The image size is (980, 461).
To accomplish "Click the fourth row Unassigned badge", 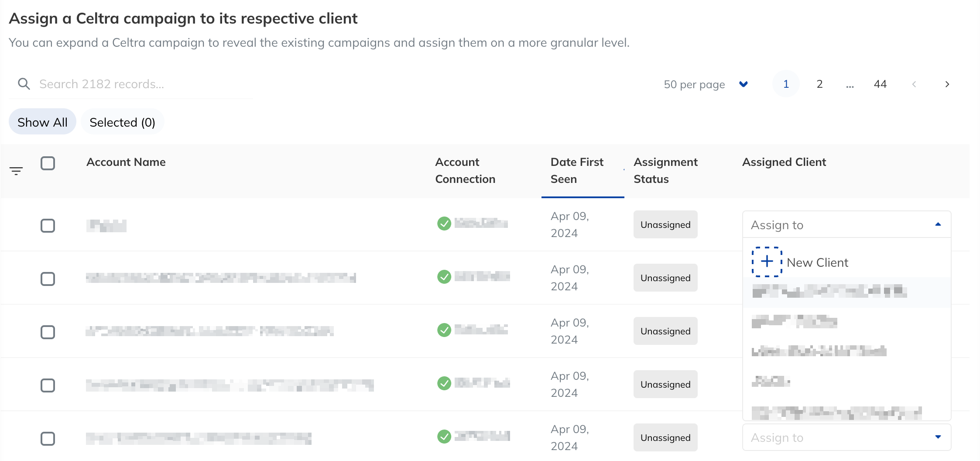I will (665, 384).
